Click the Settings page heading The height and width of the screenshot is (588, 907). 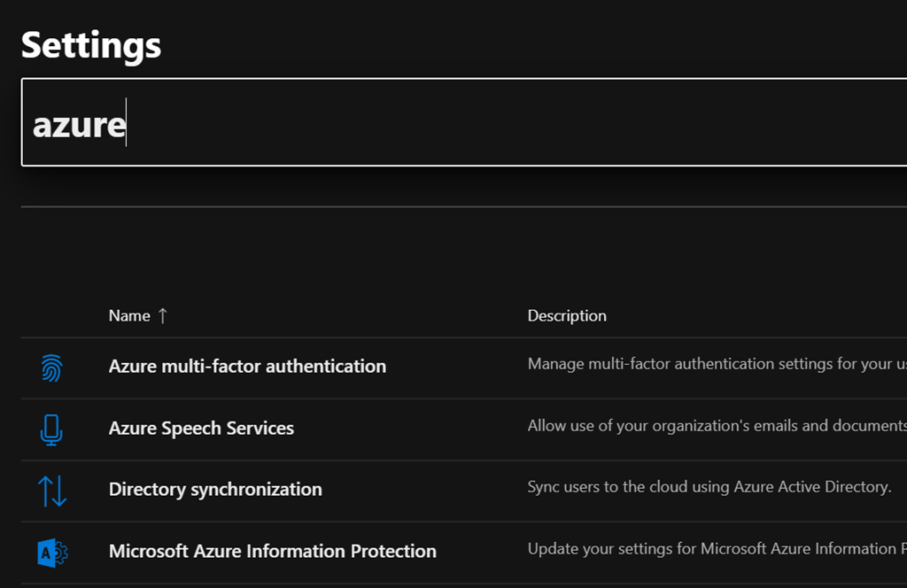[91, 44]
